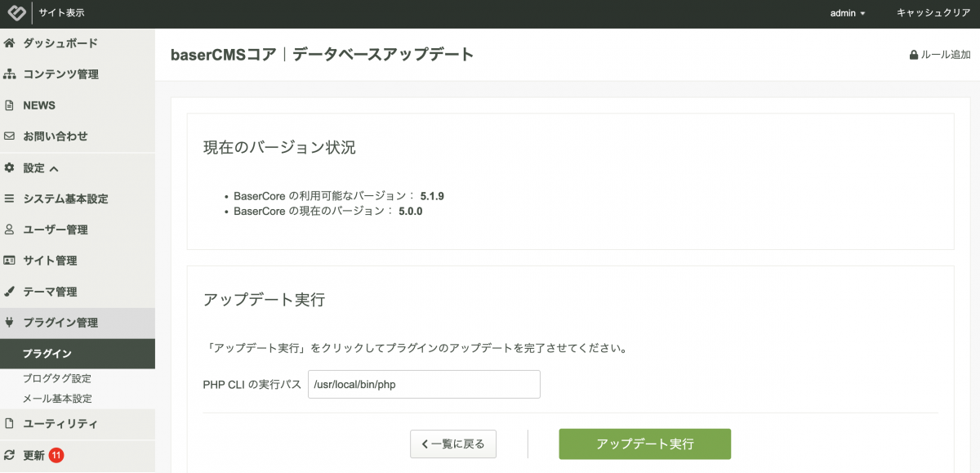Open the admin user dropdown
980x473 pixels.
[848, 13]
